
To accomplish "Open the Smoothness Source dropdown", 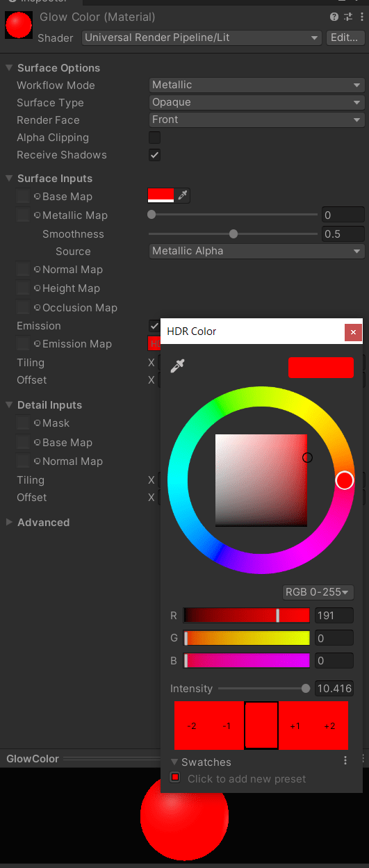I will (257, 251).
